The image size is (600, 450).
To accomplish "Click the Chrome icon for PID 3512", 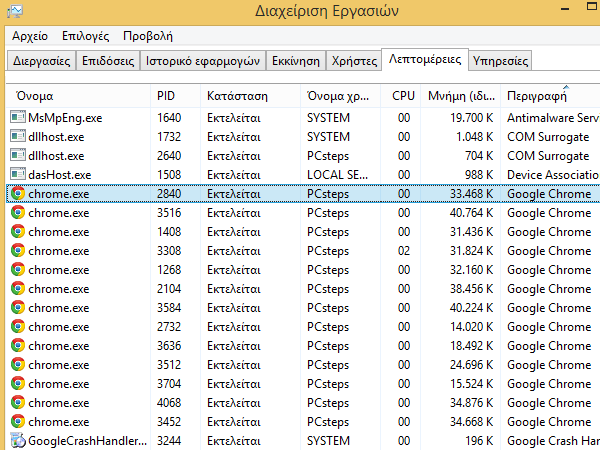I will point(18,364).
